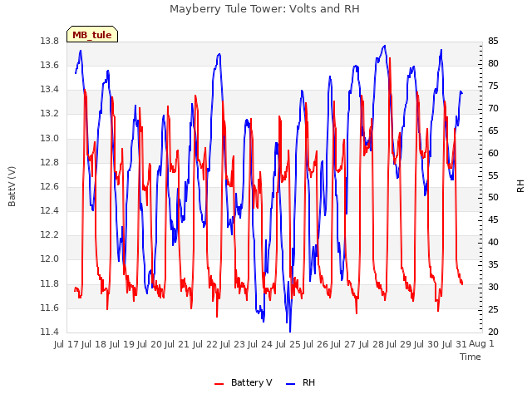Select the RH legend entry
Viewport: 532px width, 399px height.
[301, 382]
